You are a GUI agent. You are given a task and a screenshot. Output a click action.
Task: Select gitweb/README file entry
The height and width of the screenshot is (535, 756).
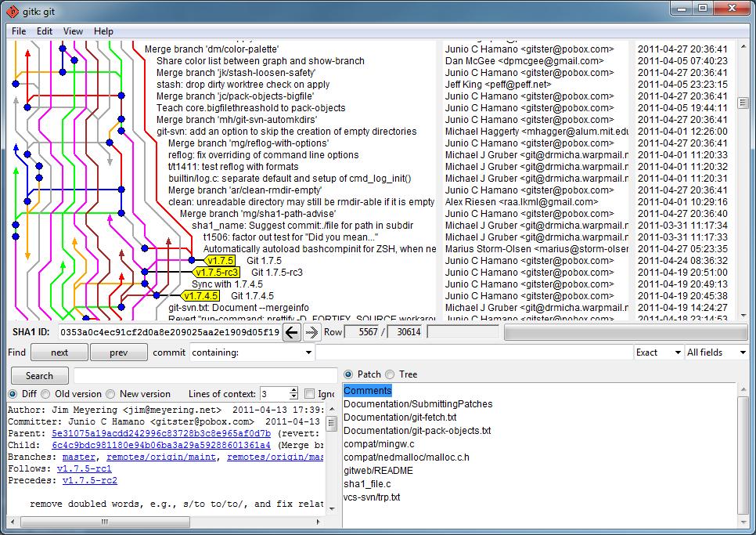point(379,470)
